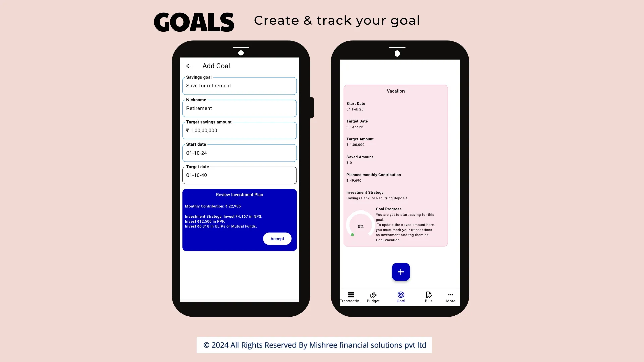
Task: Click Review Investment Plan button
Action: tap(239, 194)
